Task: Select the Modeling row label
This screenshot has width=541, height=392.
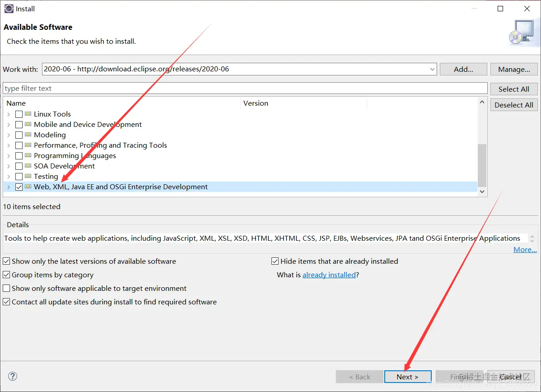Action: 50,135
